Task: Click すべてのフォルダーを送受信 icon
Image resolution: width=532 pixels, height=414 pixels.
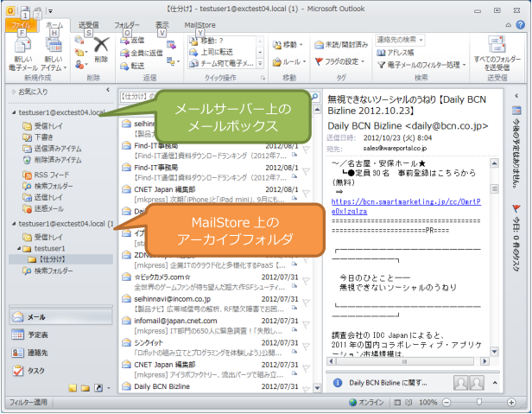Action: [x=497, y=47]
